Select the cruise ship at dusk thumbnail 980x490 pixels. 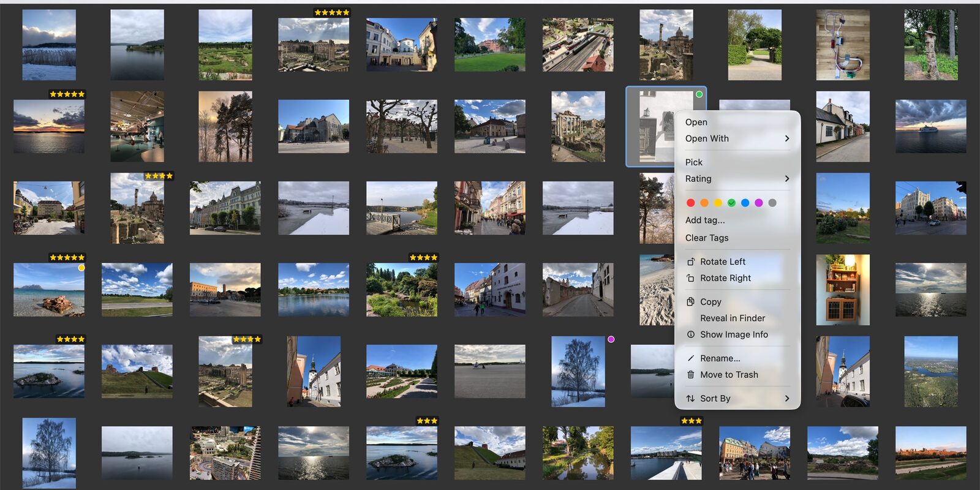pos(931,127)
